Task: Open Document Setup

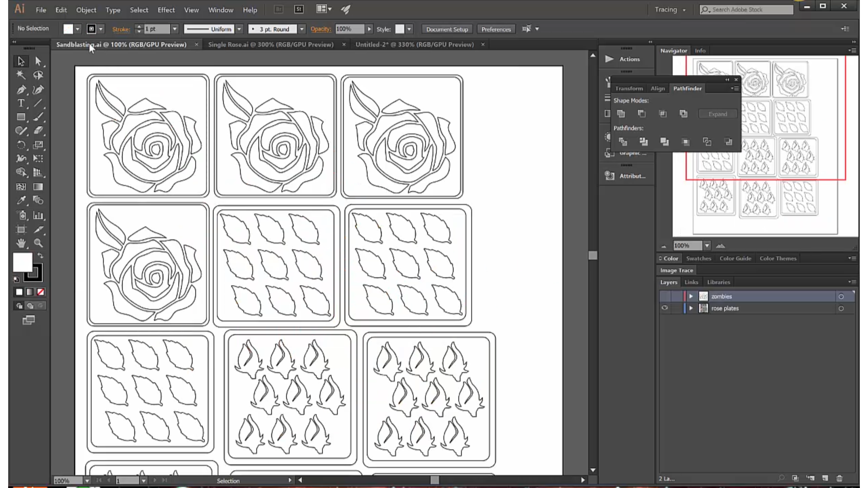Action: click(447, 29)
